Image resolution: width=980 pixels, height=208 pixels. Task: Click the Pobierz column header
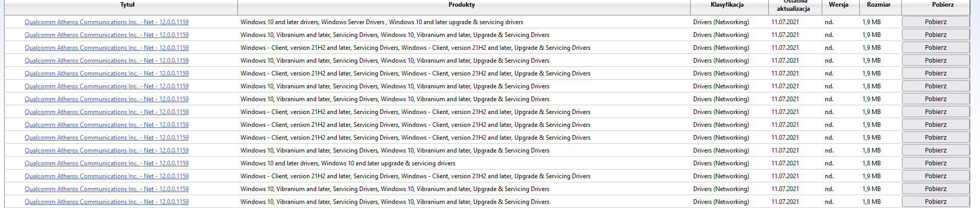(x=942, y=5)
